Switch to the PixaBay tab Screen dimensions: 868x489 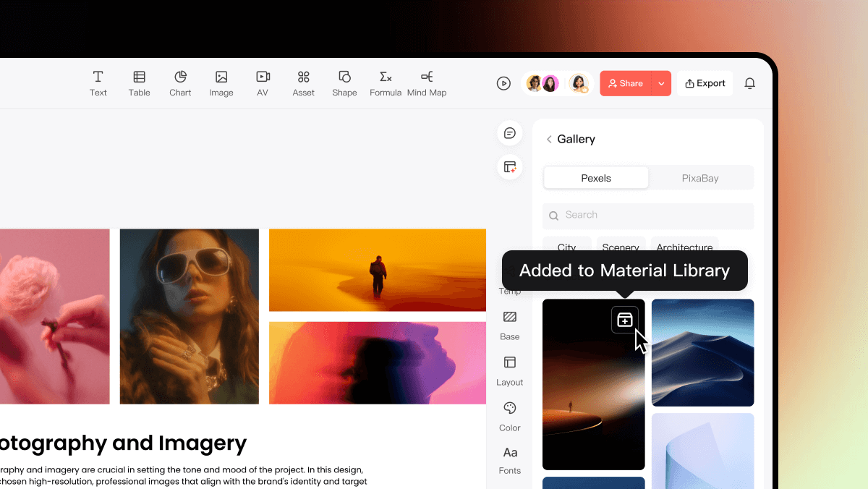coord(700,178)
